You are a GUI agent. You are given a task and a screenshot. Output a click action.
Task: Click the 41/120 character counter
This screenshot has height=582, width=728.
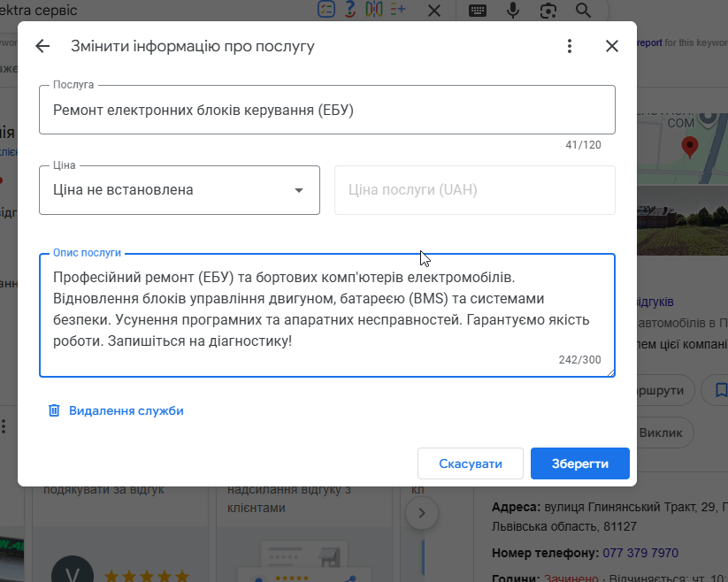(583, 145)
